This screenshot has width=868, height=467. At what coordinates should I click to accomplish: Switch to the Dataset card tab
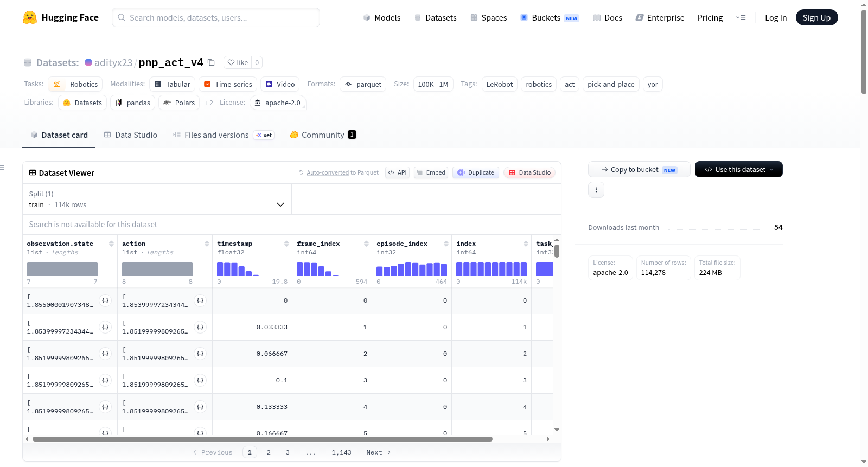coord(59,135)
